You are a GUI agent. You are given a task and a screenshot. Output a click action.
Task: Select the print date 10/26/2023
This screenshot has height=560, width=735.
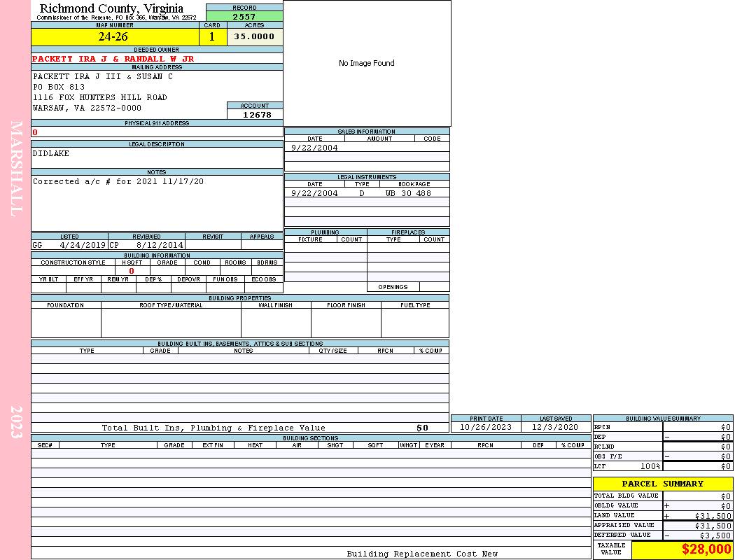pos(485,427)
